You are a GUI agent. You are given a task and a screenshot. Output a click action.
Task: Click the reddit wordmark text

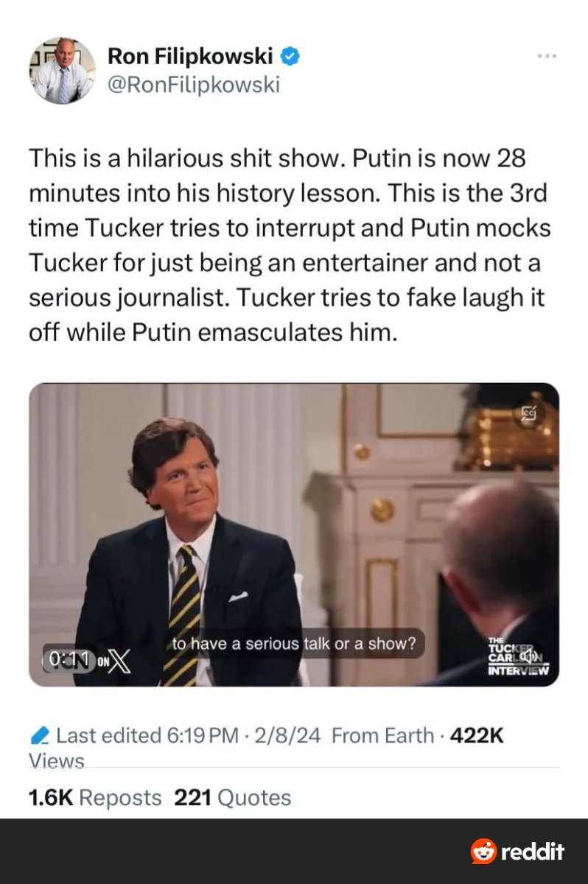coord(532,852)
